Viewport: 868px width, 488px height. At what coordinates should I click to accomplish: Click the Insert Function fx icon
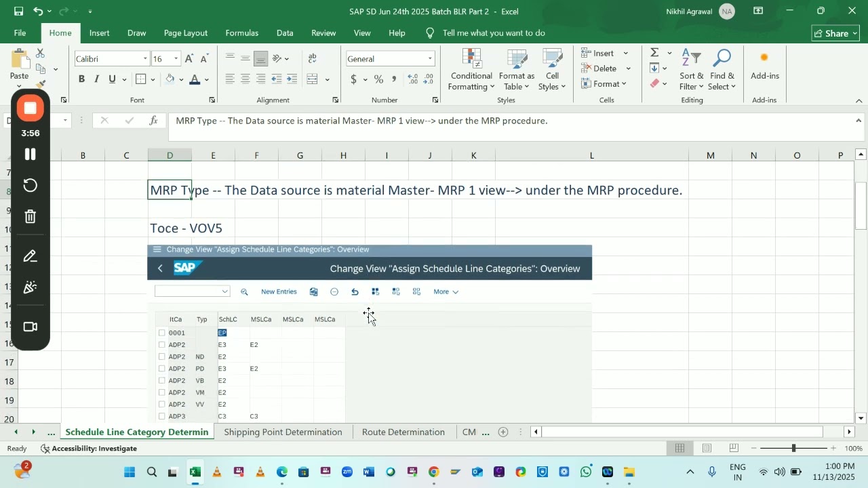coord(154,121)
